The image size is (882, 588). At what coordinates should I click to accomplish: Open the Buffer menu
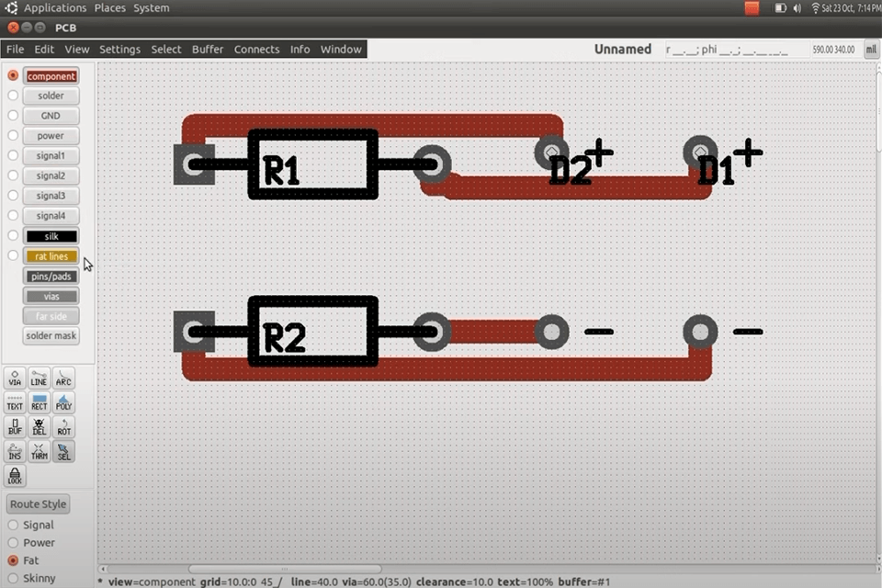pos(208,49)
